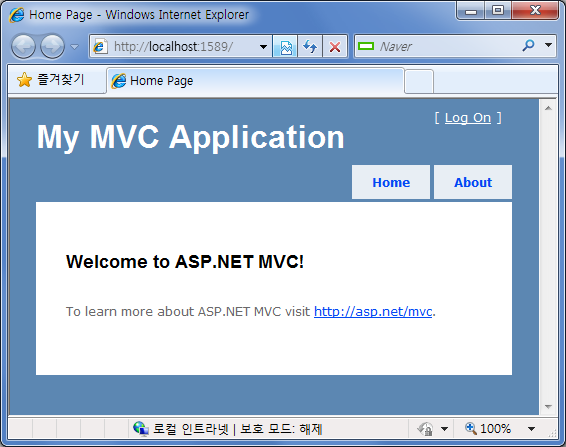
Task: Close the Internet Explorer window
Action: [x=535, y=11]
